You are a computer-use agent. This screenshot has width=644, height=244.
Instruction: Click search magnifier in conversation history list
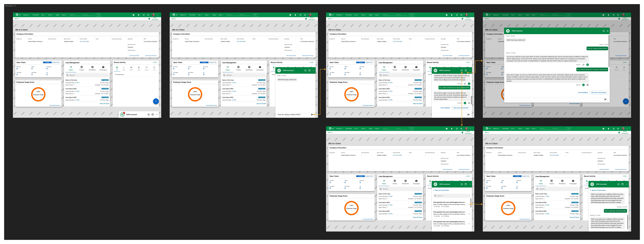(435, 196)
